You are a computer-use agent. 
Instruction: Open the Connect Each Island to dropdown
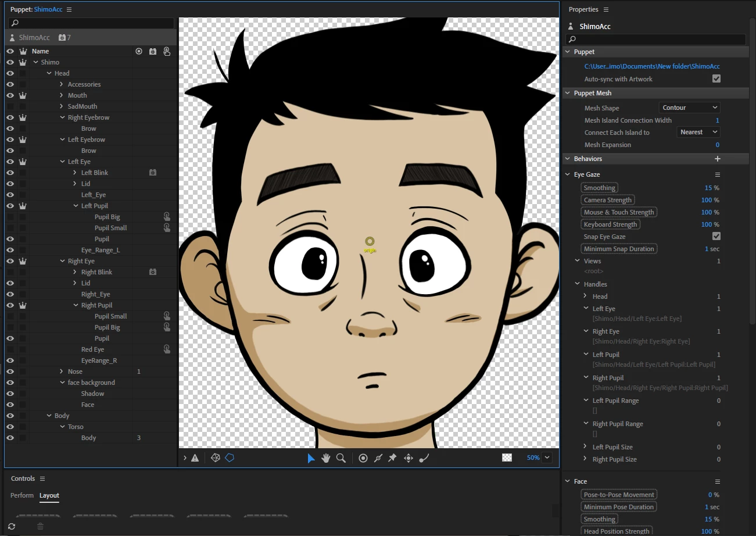point(699,133)
